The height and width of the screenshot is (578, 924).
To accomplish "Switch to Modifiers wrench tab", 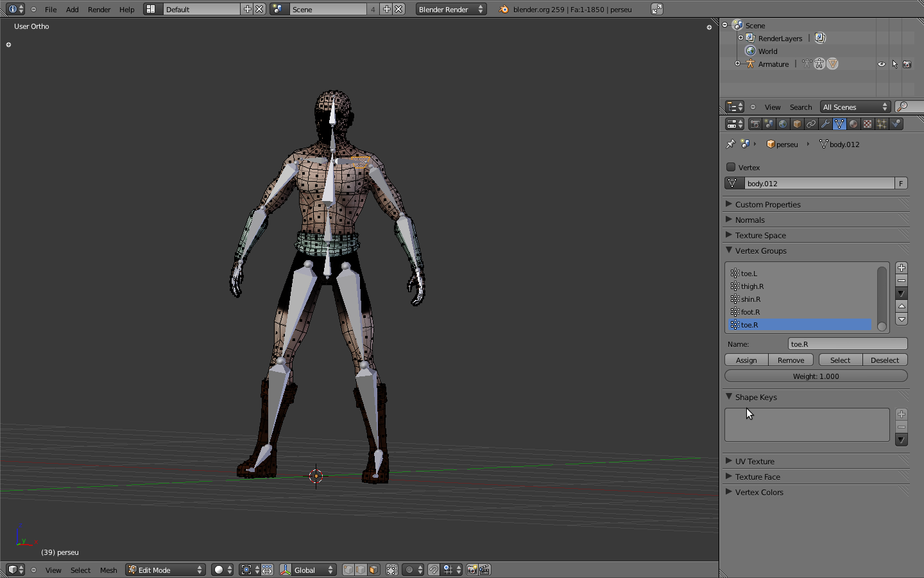I will point(825,124).
